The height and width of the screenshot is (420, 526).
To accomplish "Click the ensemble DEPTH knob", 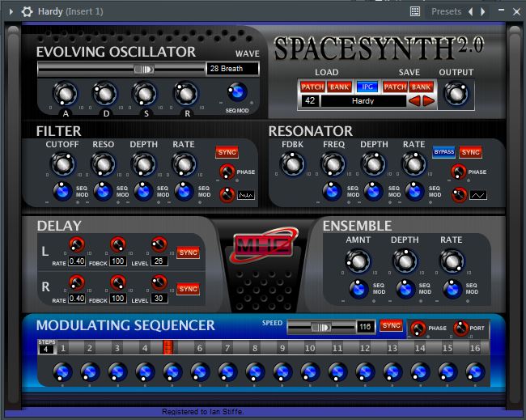I will [x=405, y=261].
